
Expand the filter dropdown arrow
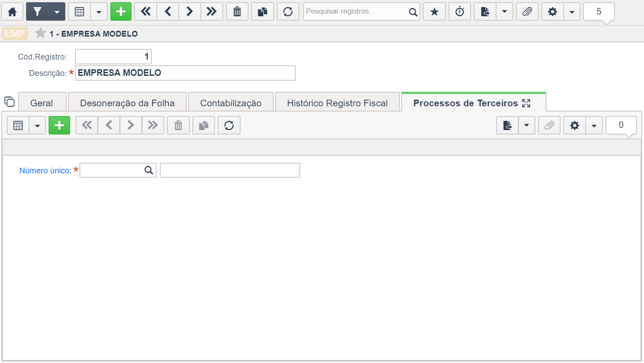click(57, 12)
